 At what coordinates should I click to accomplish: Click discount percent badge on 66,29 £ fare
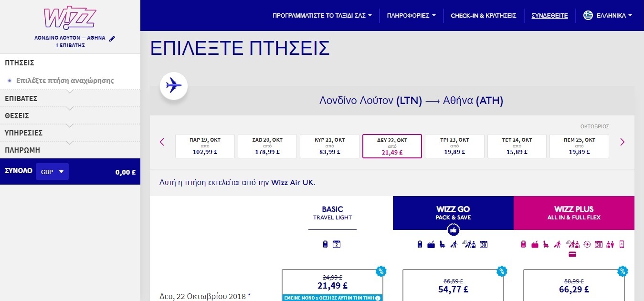point(623,271)
